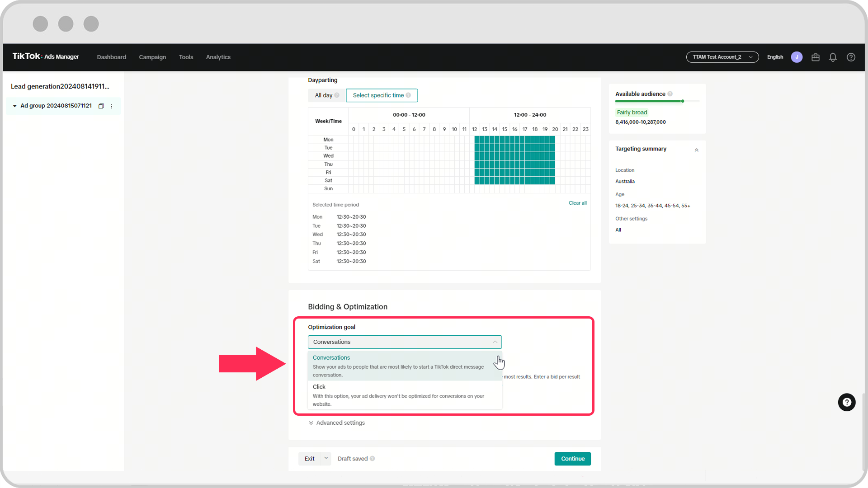This screenshot has width=868, height=488.
Task: Click the TikTok Ads Manager logo
Action: click(x=45, y=56)
